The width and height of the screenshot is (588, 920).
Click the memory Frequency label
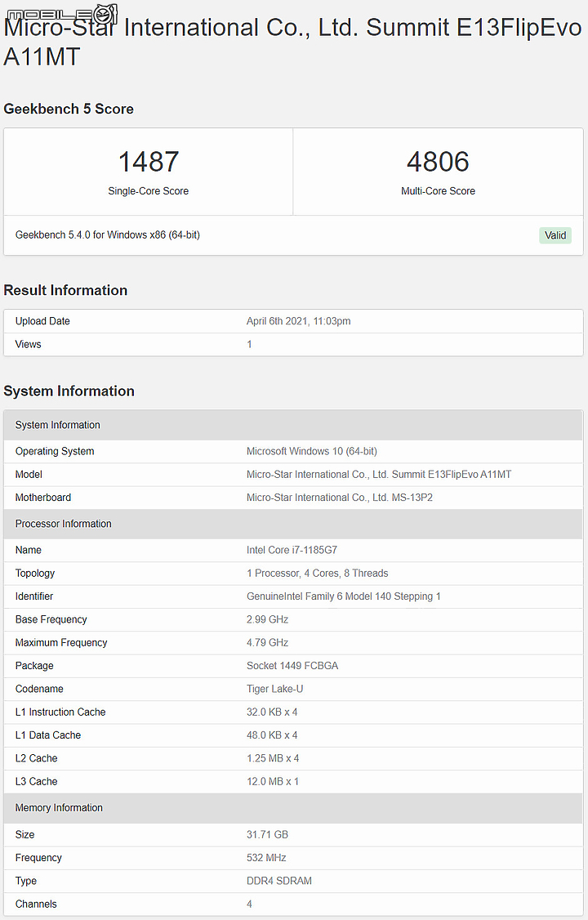38,857
